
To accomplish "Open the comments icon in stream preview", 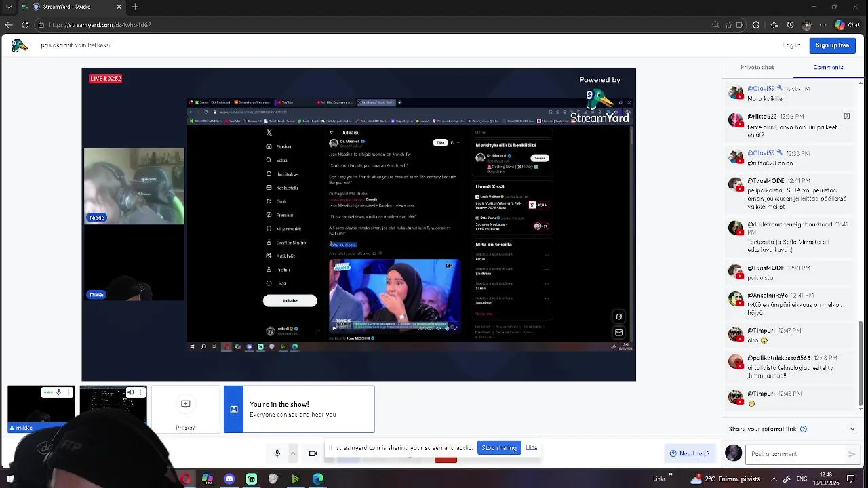I will [x=618, y=317].
